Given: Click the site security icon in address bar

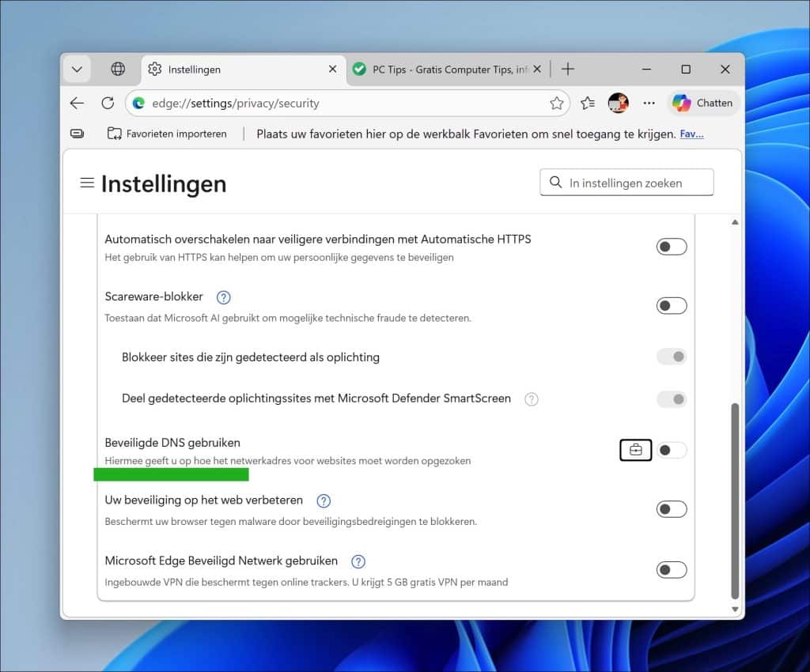Looking at the screenshot, I should point(139,103).
